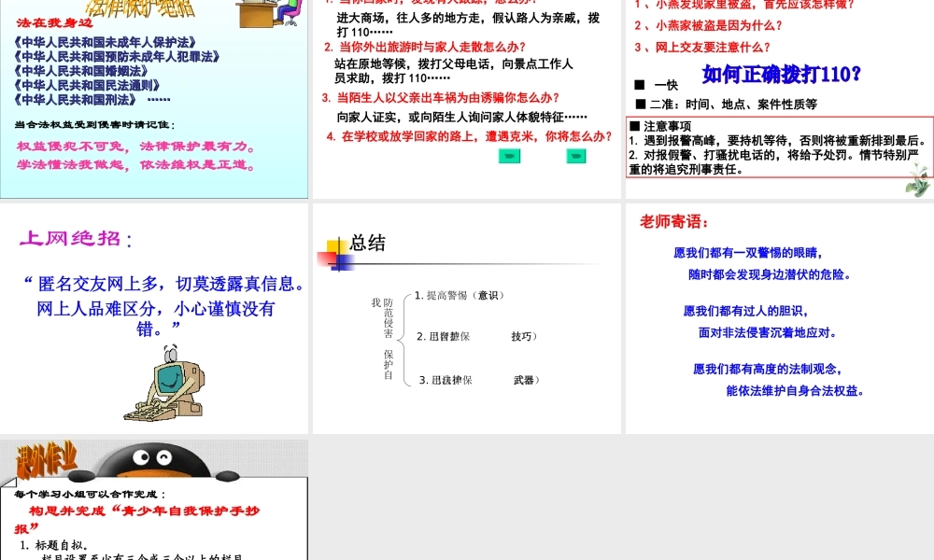The height and width of the screenshot is (560, 934).
Task: Click summary item 3 ending with 武器）
Action: pos(479,380)
